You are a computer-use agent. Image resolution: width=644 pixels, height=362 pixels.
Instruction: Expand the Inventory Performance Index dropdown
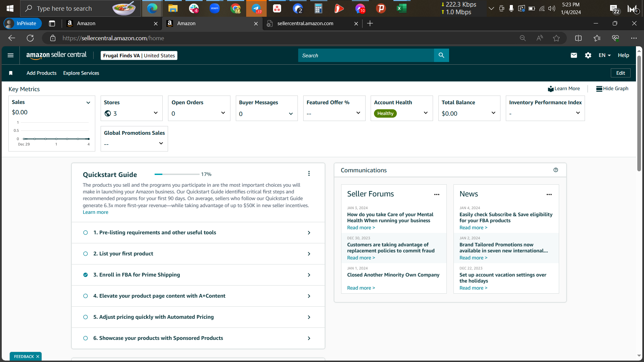(x=578, y=113)
